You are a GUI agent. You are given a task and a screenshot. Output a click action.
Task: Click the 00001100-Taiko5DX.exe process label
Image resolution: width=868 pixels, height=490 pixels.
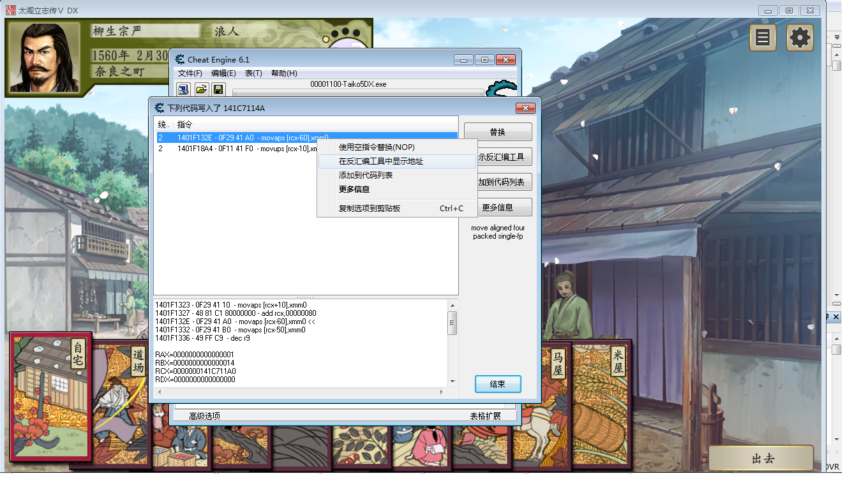(348, 84)
